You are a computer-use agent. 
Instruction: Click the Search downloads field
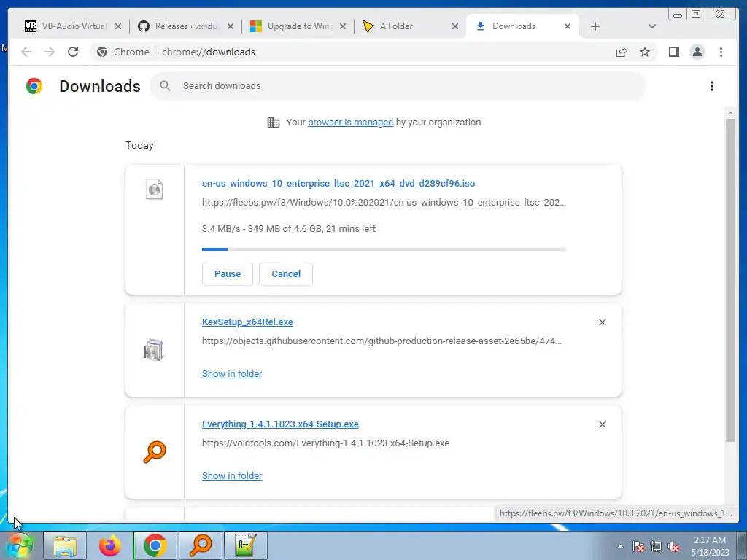pos(398,86)
